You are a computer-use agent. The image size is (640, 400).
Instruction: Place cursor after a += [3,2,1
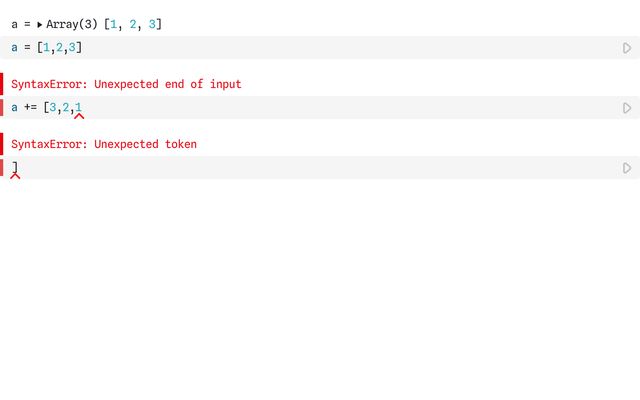[x=82, y=108]
